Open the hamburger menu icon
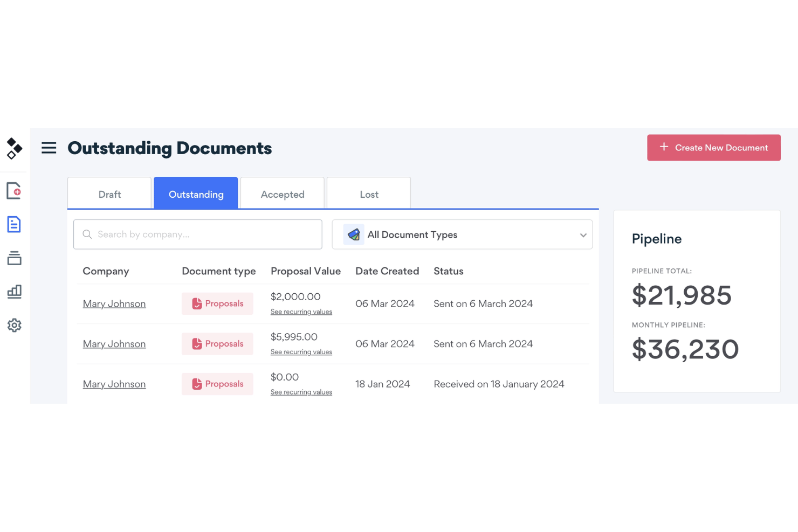 [49, 148]
